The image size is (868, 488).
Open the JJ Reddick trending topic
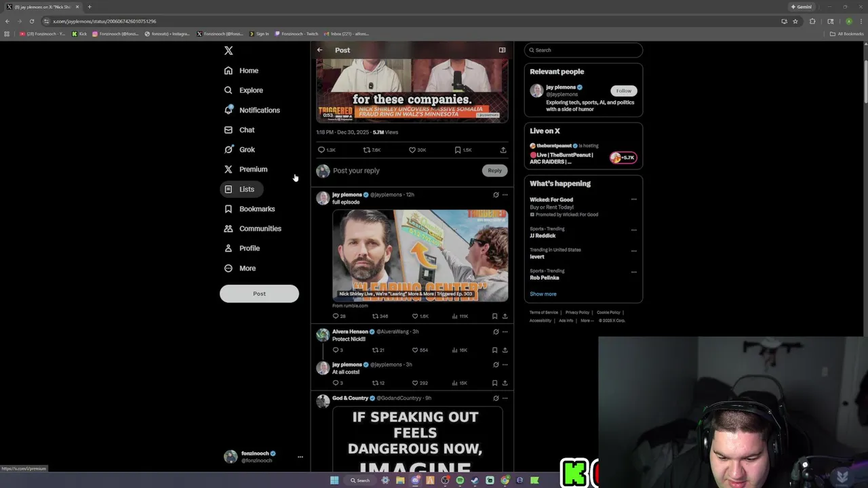(542, 236)
